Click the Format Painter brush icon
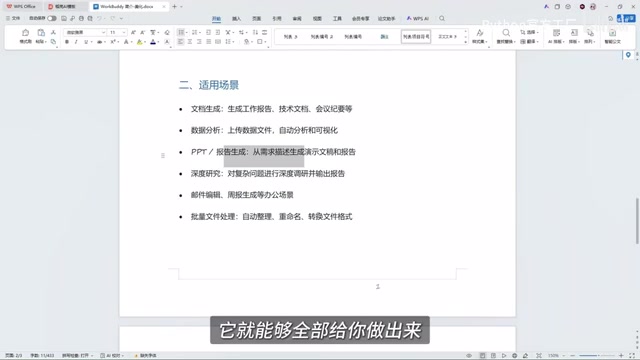This screenshot has width=640, height=360. 25,33
